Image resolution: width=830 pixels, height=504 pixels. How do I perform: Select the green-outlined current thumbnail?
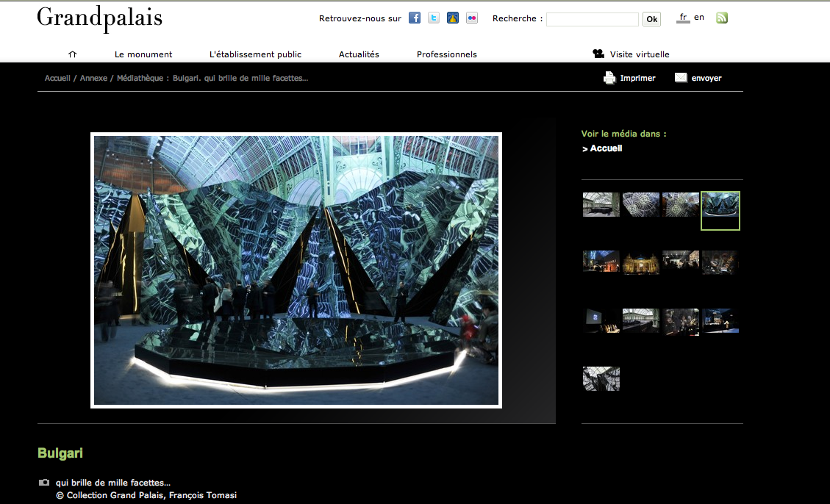pos(720,210)
